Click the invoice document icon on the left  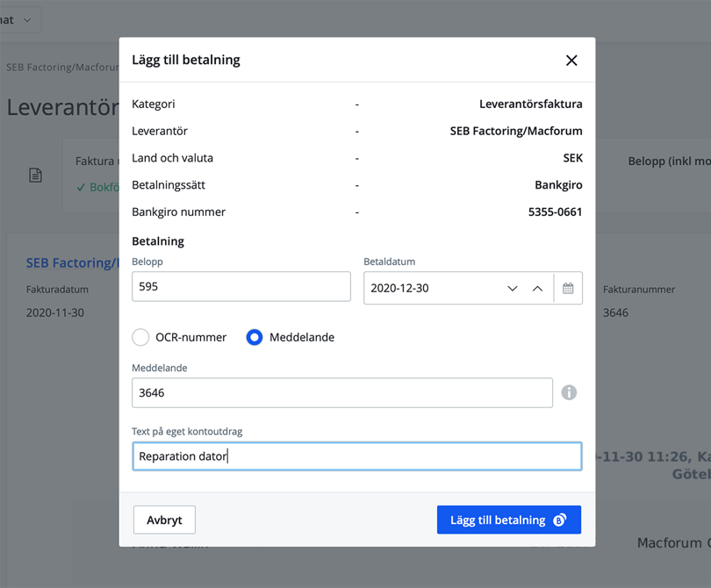click(35, 173)
